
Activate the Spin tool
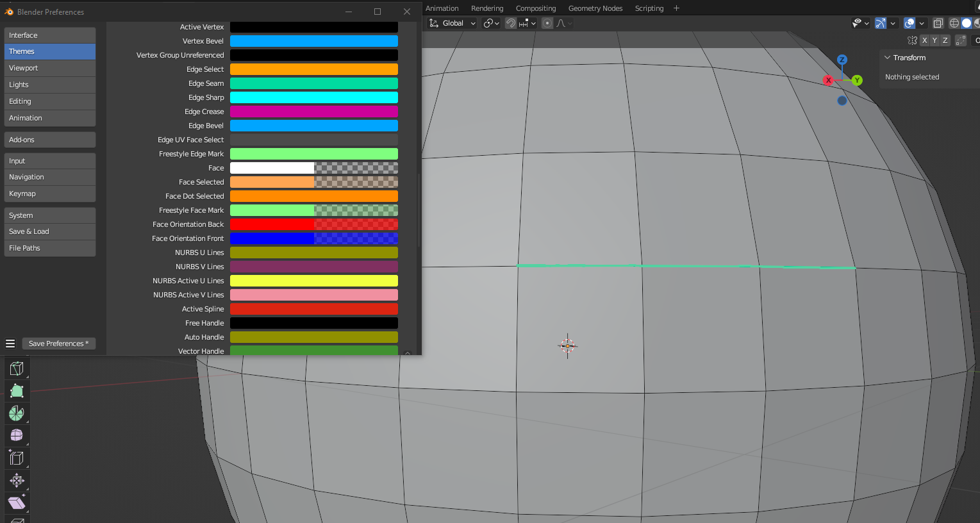[17, 413]
